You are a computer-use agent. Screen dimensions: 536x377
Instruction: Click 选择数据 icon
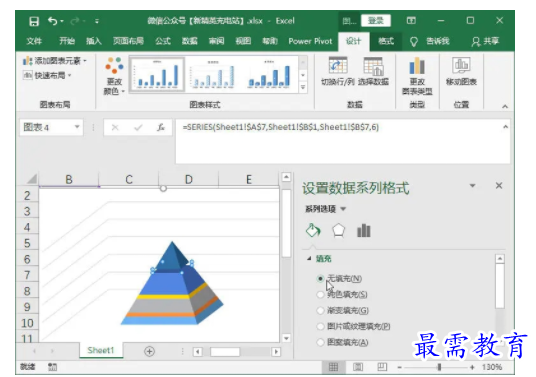[x=373, y=71]
